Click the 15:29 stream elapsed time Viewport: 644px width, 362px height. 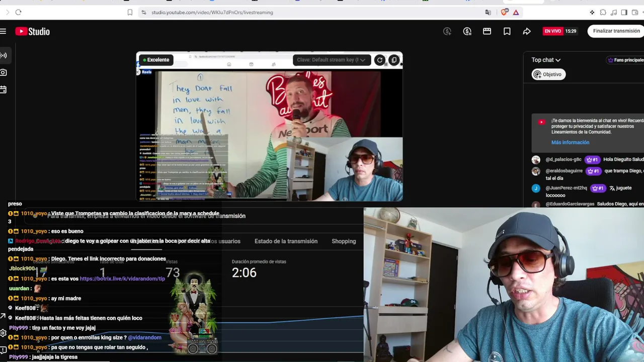[x=571, y=31]
